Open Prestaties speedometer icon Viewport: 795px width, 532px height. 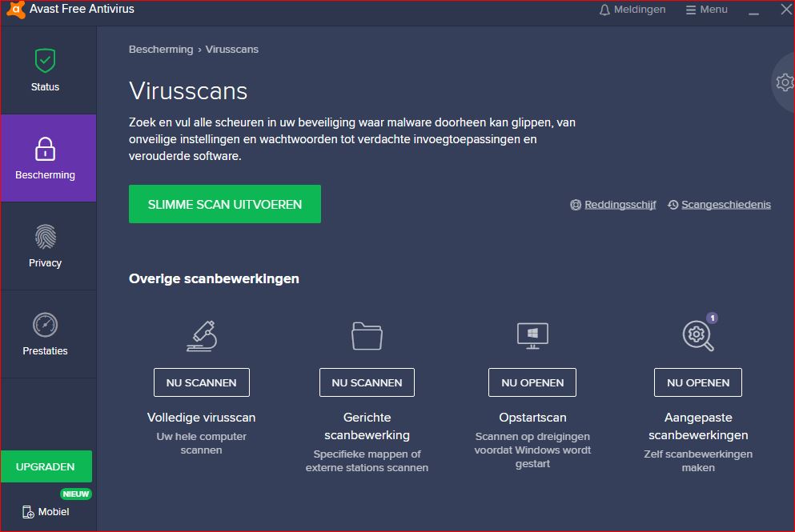point(45,325)
